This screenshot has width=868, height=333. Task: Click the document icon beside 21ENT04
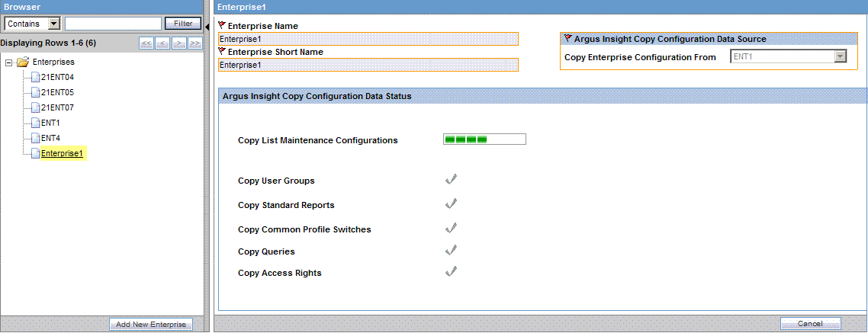coord(35,77)
